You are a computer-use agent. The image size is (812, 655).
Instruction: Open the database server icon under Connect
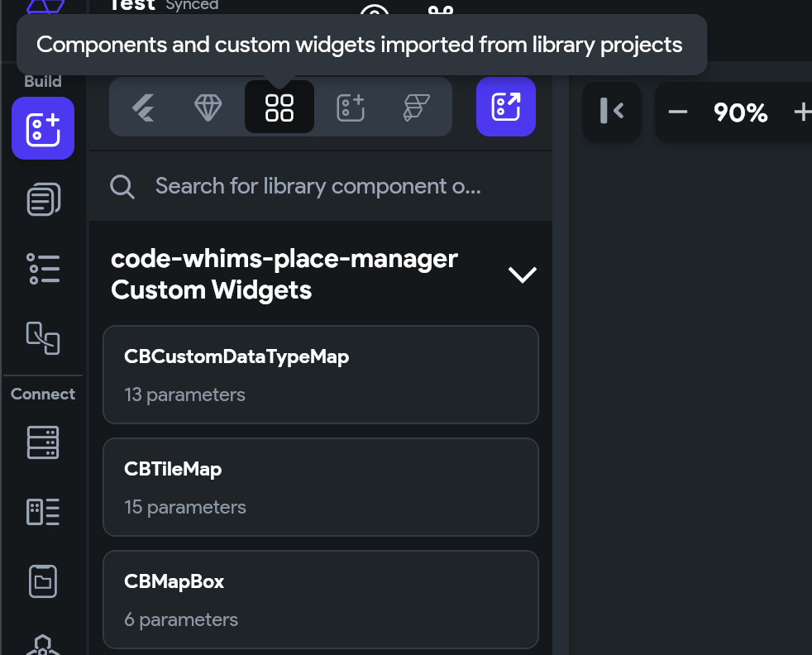(x=43, y=442)
